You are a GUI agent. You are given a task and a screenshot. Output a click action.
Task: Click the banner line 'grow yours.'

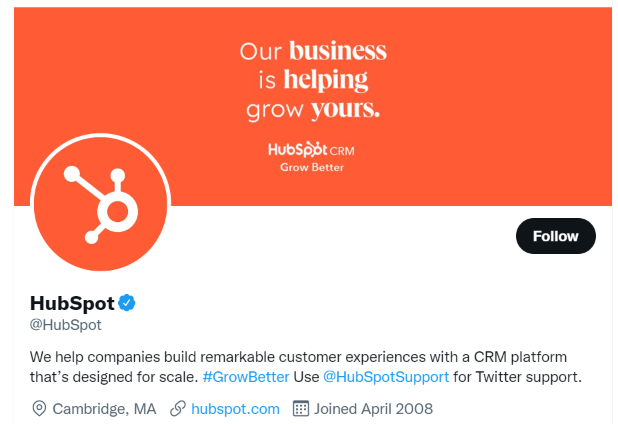(312, 107)
